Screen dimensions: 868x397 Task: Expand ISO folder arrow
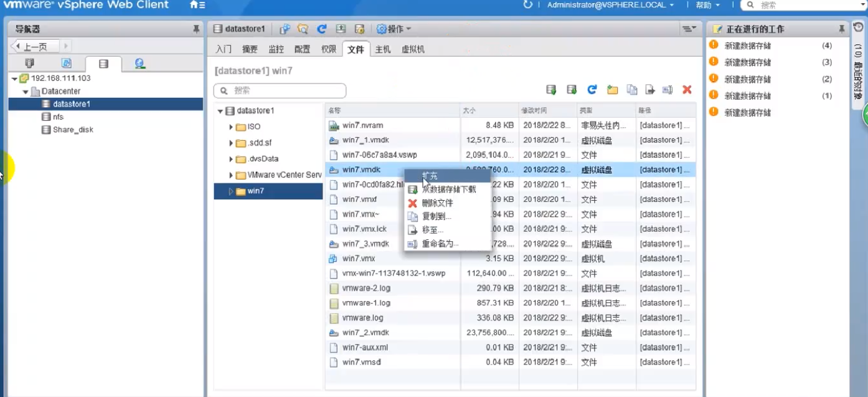(231, 127)
